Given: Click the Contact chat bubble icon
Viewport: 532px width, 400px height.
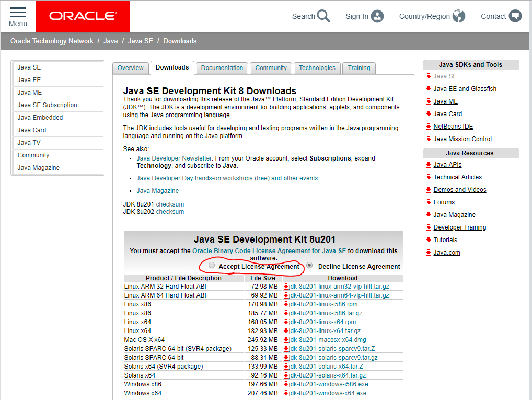Looking at the screenshot, I should click(515, 16).
